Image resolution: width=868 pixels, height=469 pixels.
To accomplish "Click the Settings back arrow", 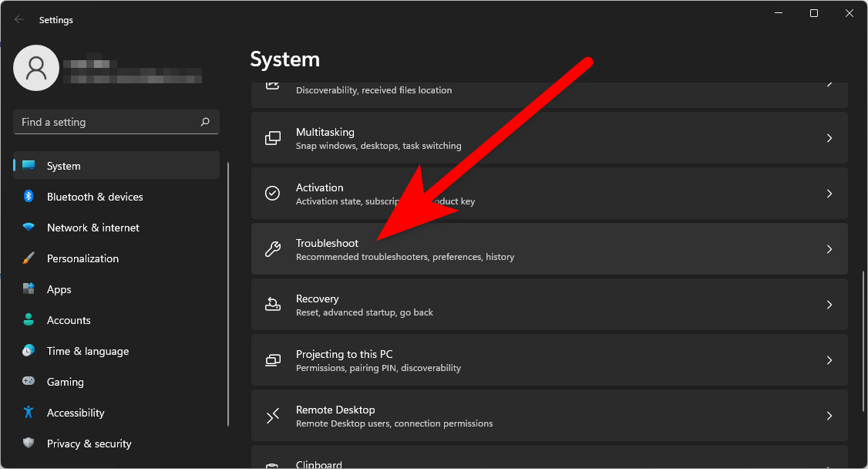I will click(x=19, y=20).
